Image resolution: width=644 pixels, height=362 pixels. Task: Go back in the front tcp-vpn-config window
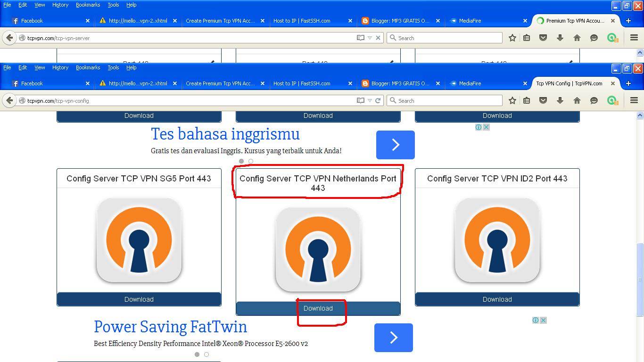pos(9,100)
